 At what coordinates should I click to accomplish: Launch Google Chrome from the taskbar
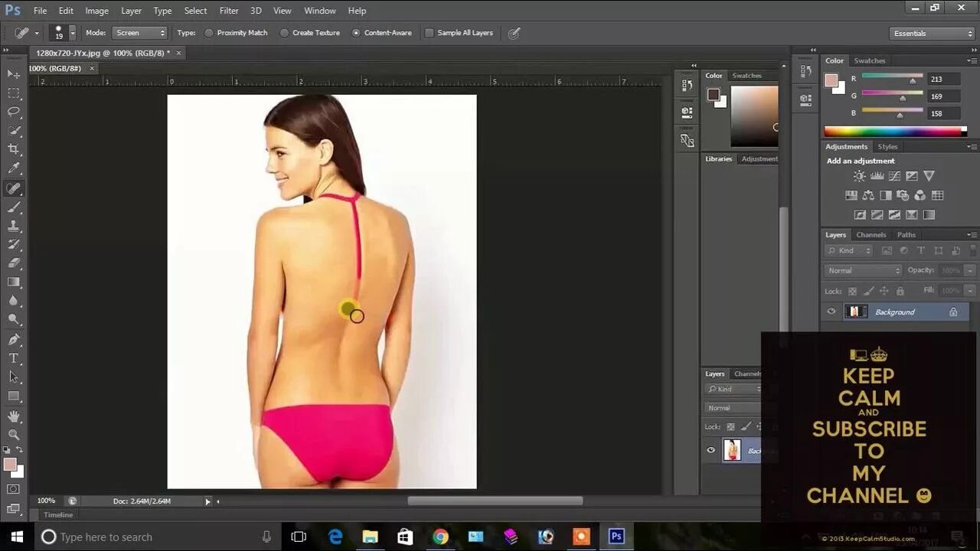pos(440,536)
